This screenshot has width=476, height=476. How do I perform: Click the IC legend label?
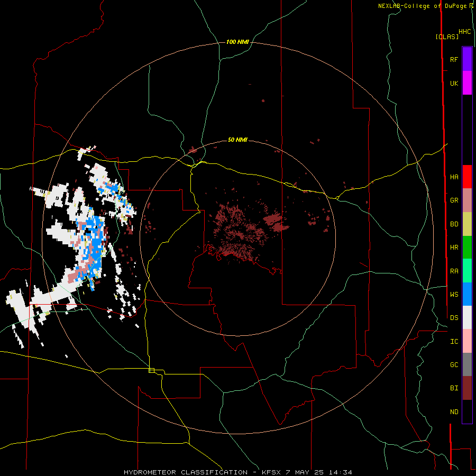pos(454,341)
